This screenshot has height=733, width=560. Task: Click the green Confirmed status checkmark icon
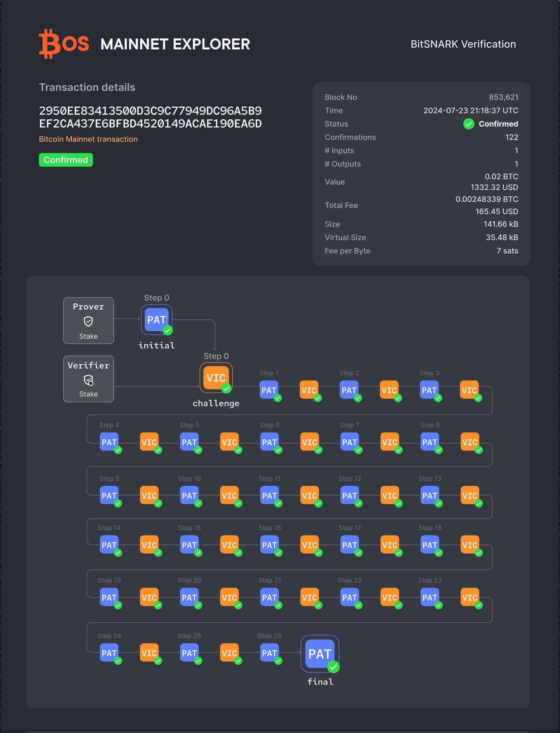click(468, 124)
